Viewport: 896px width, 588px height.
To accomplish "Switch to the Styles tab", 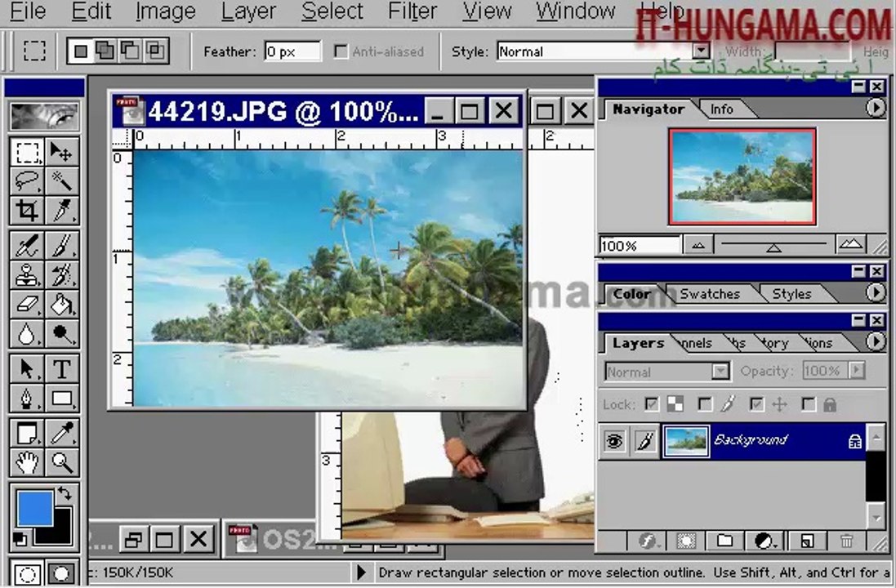I will 791,294.
